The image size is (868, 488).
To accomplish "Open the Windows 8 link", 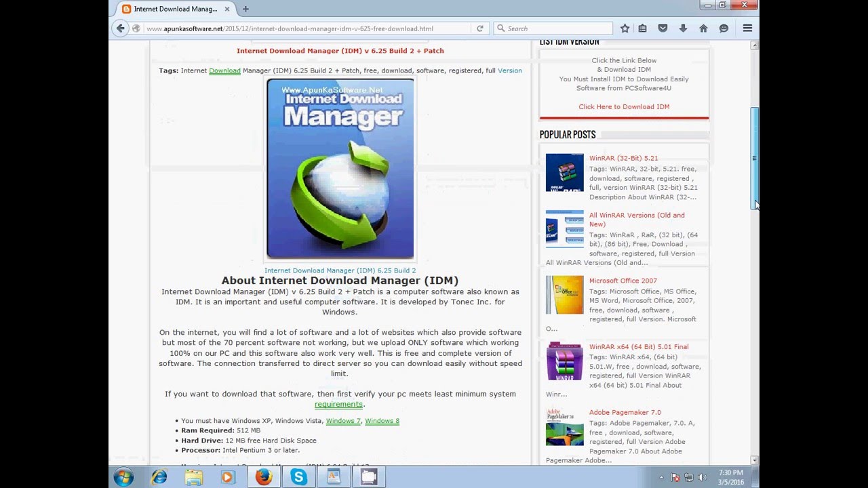I will [382, 421].
